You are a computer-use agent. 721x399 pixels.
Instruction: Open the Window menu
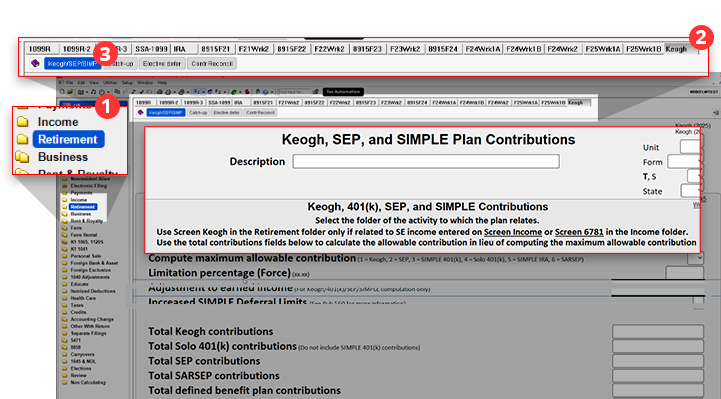145,83
